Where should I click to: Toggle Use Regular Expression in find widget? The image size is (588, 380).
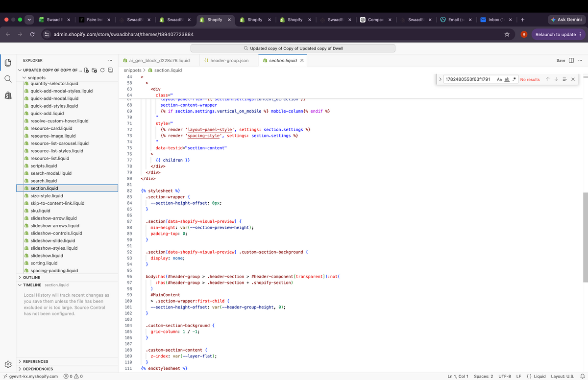point(514,79)
